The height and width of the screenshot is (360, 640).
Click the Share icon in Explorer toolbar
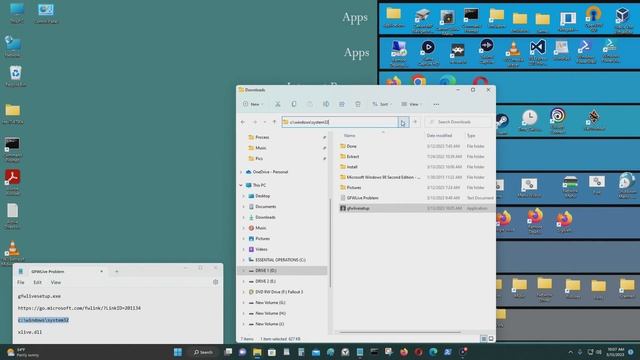[342, 104]
